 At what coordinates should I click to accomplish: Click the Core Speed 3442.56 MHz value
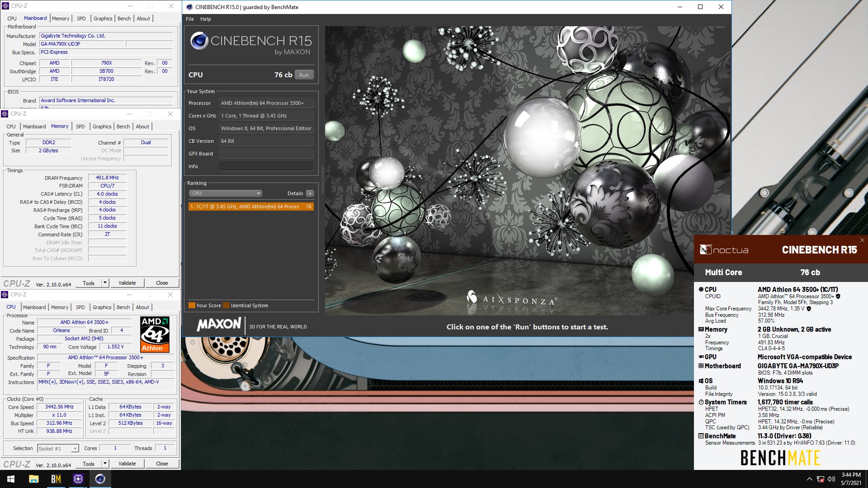tap(59, 407)
